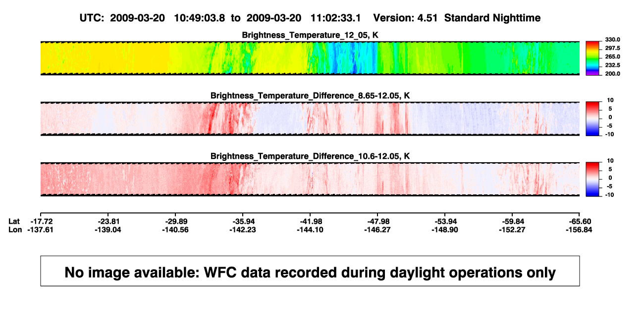Image resolution: width=644 pixels, height=330 pixels.
Task: Click latitude value -17.72
Action: [41, 221]
